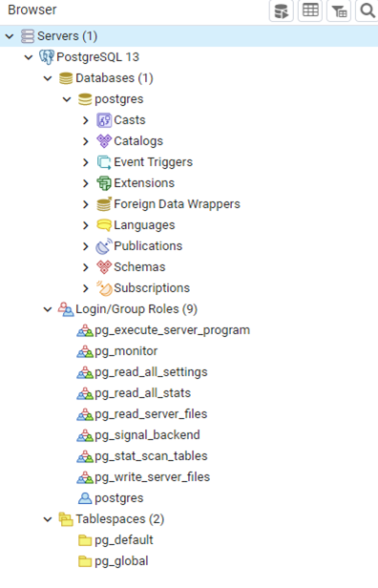The height and width of the screenshot is (588, 378).
Task: Select the Extensions label
Action: pyautogui.click(x=144, y=183)
